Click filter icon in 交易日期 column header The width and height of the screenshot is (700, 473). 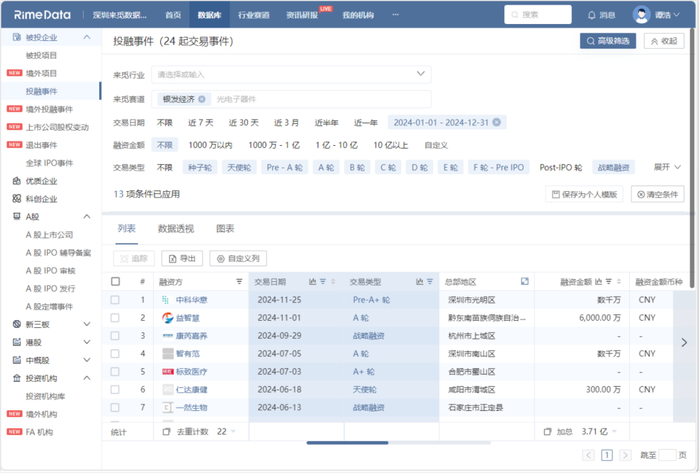pyautogui.click(x=323, y=282)
